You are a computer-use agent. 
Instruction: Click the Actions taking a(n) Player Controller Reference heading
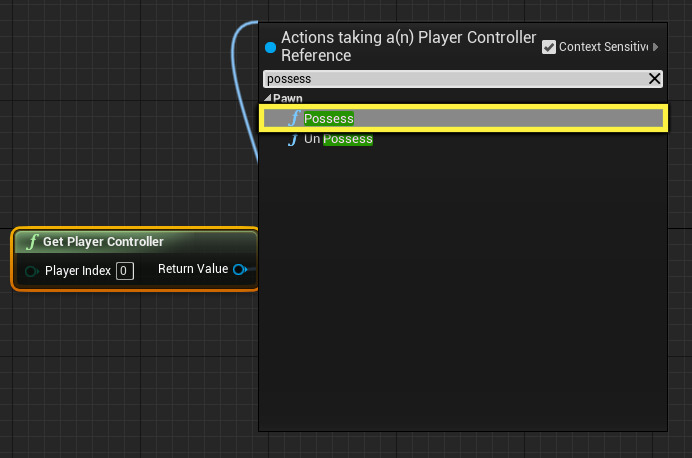pos(408,46)
